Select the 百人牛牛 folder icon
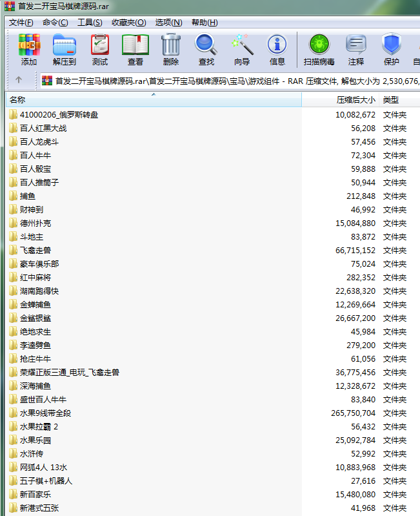This screenshot has width=420, height=516. pyautogui.click(x=13, y=156)
